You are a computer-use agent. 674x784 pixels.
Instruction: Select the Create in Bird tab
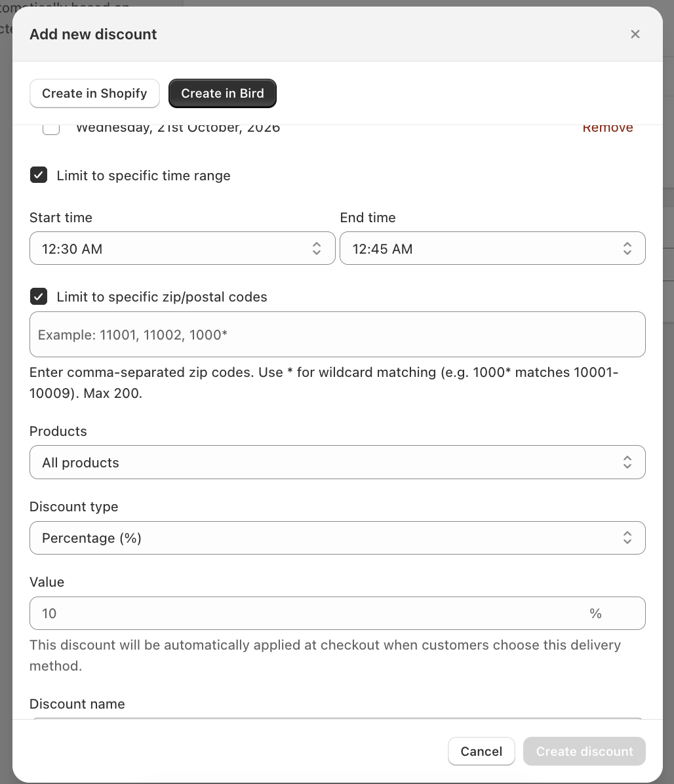point(222,94)
